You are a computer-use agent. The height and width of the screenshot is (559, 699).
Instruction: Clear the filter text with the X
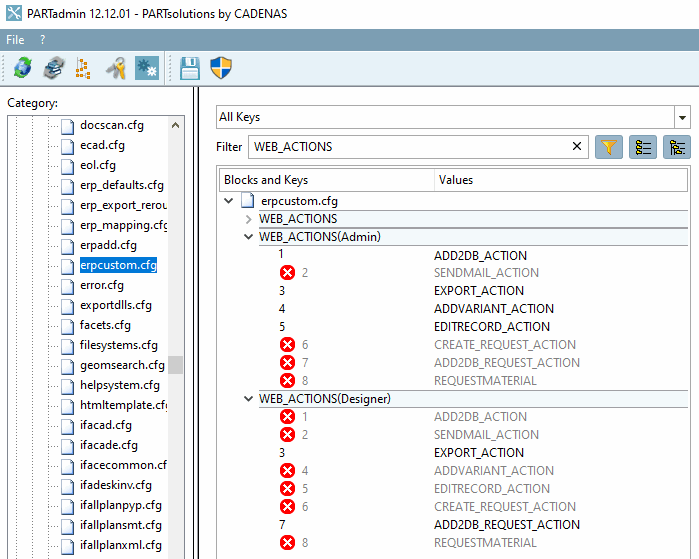[x=576, y=146]
